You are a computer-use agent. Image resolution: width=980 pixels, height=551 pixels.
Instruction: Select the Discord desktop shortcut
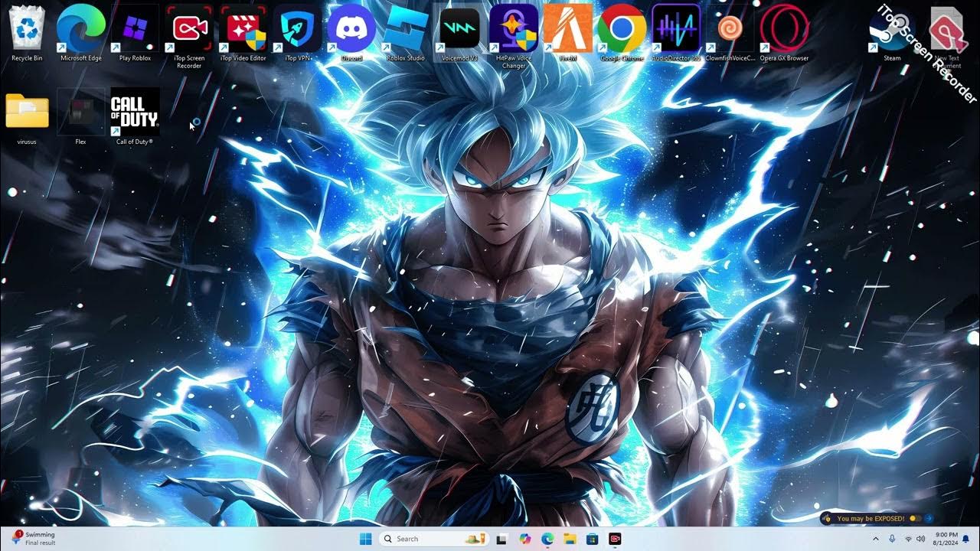click(x=351, y=33)
